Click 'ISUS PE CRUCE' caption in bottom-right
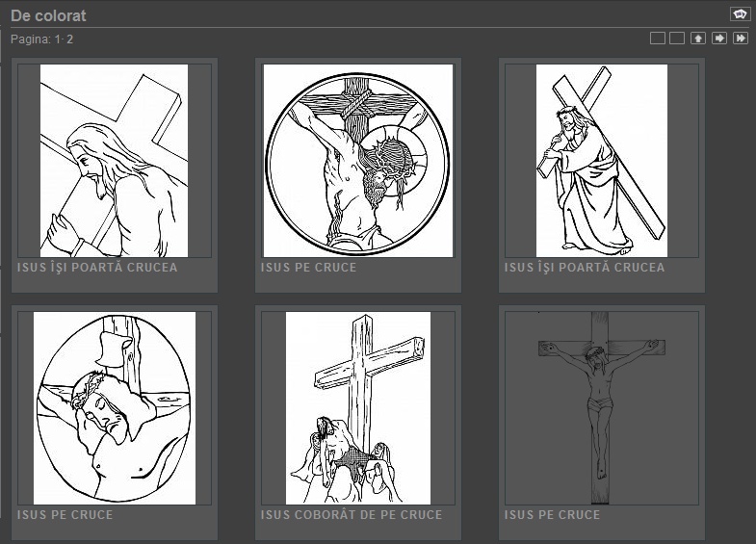The width and height of the screenshot is (756, 544). pos(552,515)
